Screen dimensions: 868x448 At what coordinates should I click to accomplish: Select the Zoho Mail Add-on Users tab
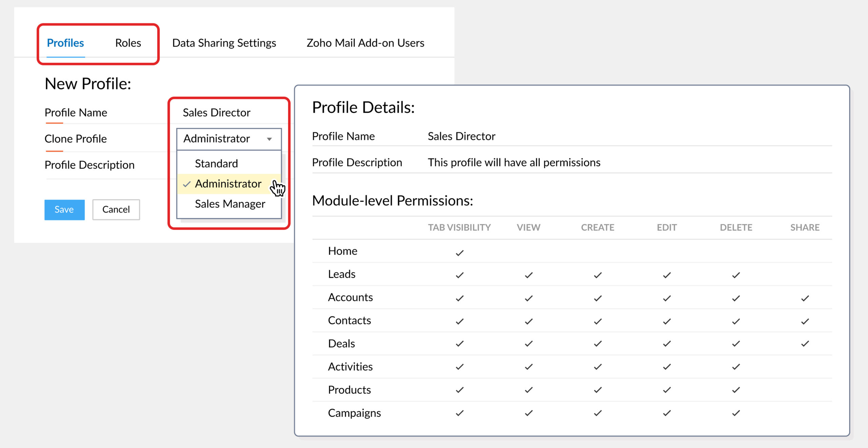[x=366, y=43]
